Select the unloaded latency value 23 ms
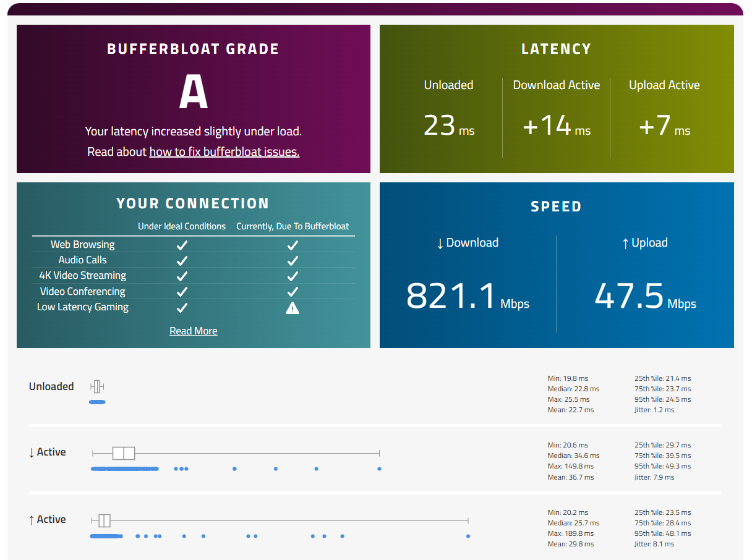 tap(449, 125)
